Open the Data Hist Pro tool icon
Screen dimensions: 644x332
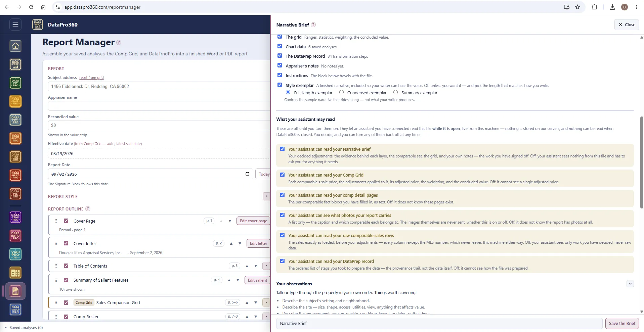15,157
